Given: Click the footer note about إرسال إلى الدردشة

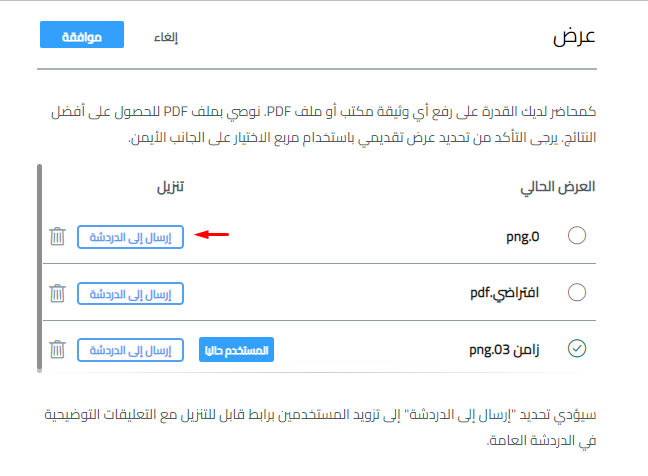Looking at the screenshot, I should (320, 427).
